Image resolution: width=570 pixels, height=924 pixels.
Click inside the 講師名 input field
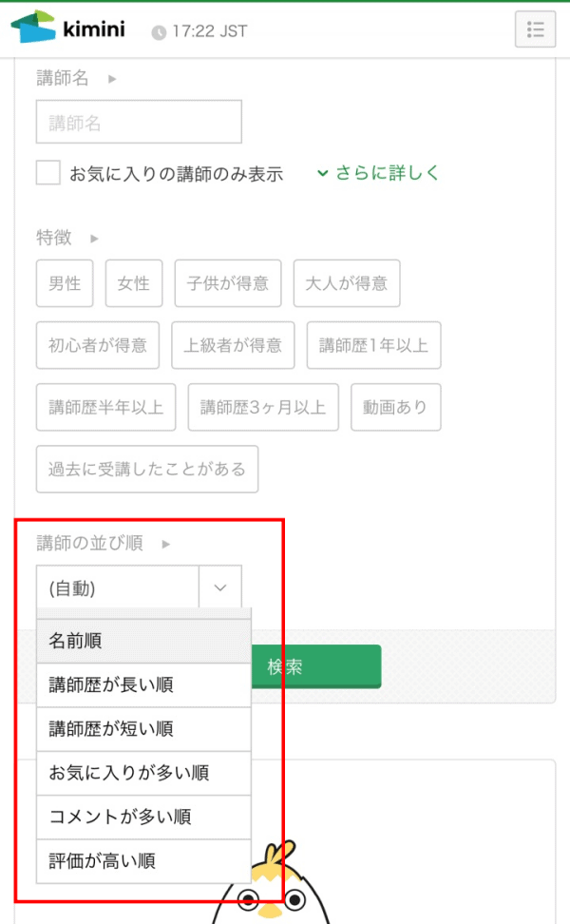[138, 122]
